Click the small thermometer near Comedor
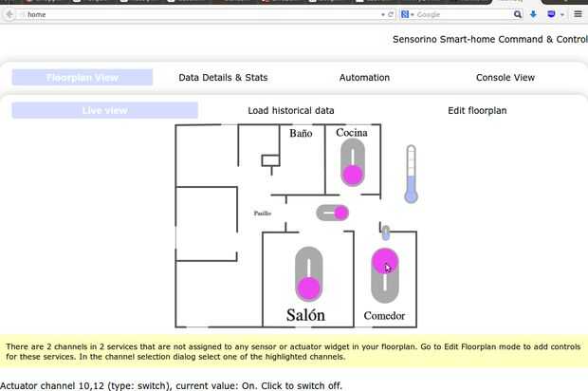 coord(385,233)
